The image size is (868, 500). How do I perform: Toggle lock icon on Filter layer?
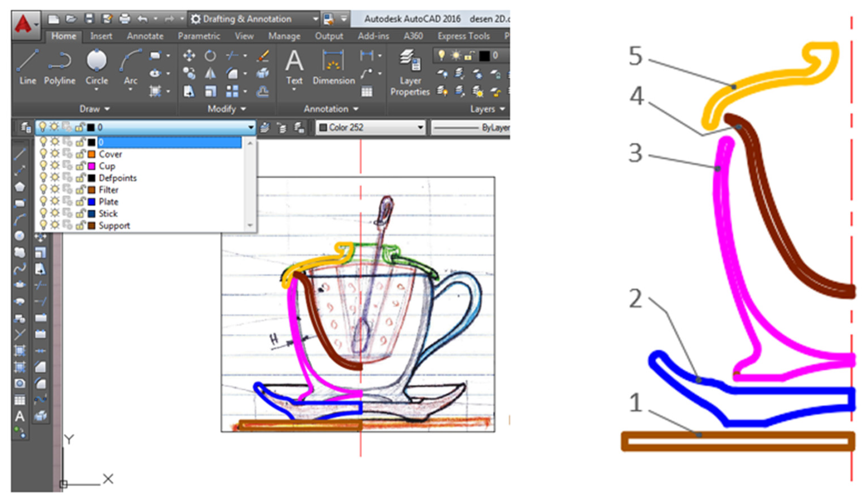tap(80, 190)
